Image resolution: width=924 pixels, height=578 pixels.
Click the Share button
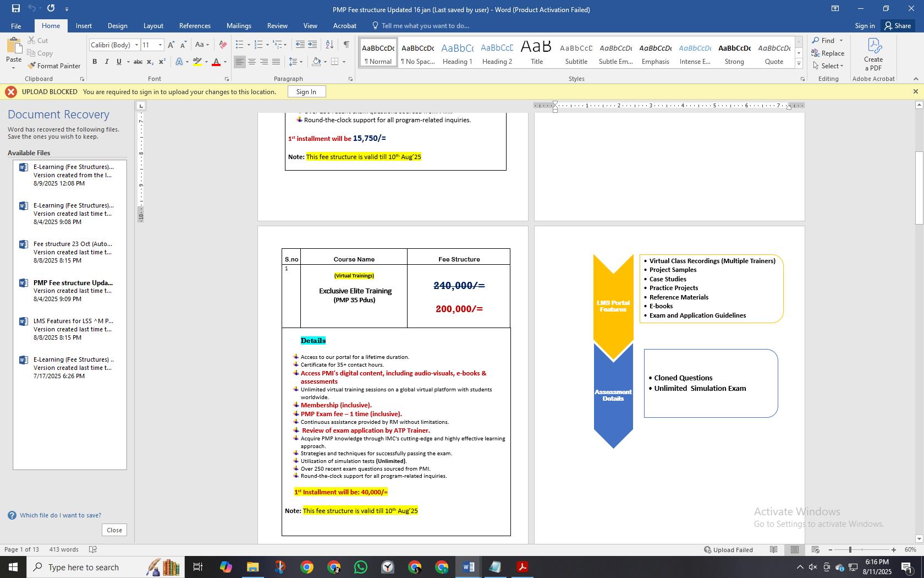pos(898,26)
